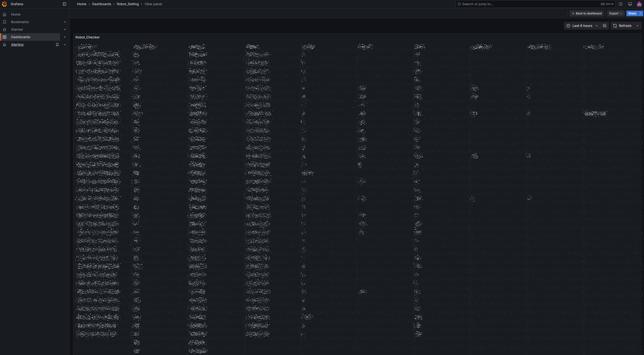Collapse the sidebar with the dock icon

(64, 4)
